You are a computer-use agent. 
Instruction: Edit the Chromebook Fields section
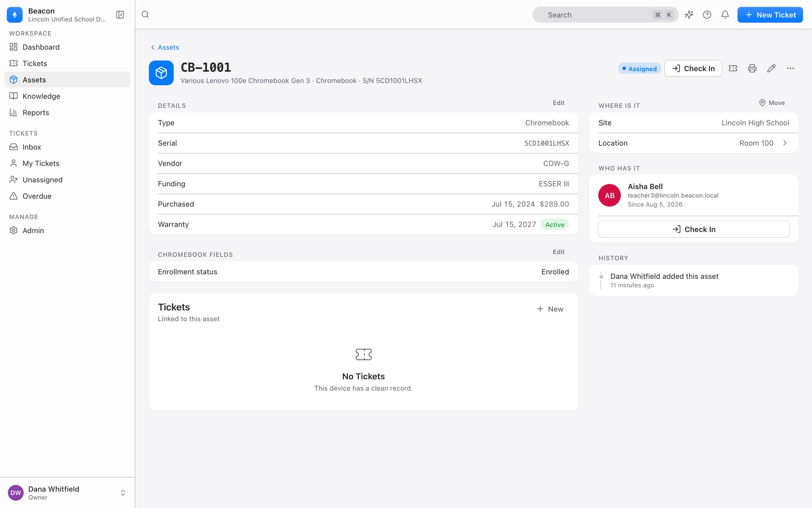[x=559, y=252]
